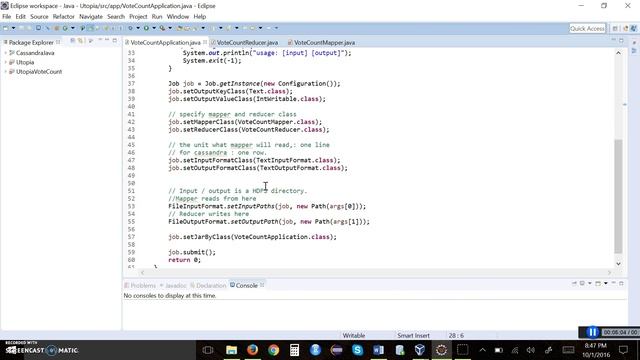Click the Quick Access field

pyautogui.click(x=587, y=28)
